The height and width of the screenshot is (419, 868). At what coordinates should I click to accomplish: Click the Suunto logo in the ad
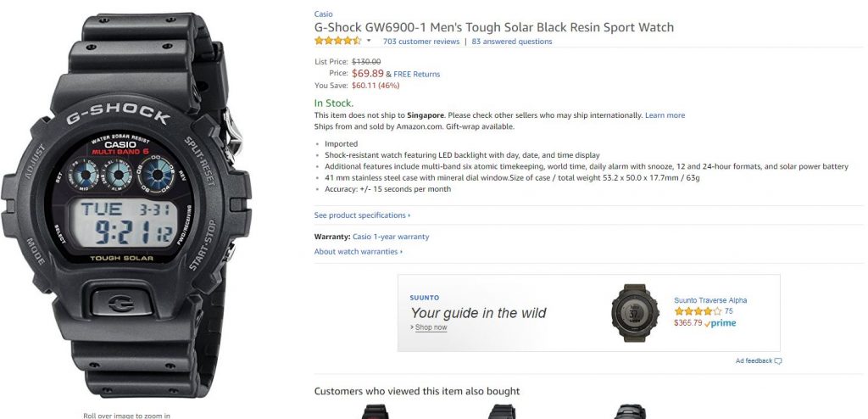point(425,298)
